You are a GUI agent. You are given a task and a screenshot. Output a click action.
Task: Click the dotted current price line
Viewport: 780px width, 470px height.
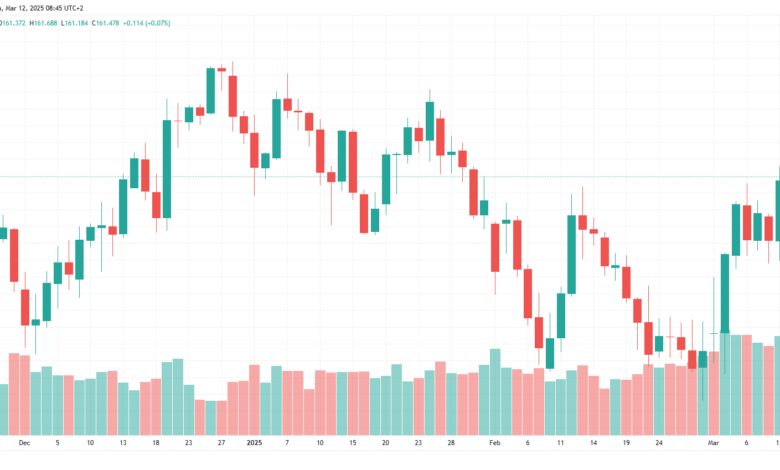tap(390, 177)
